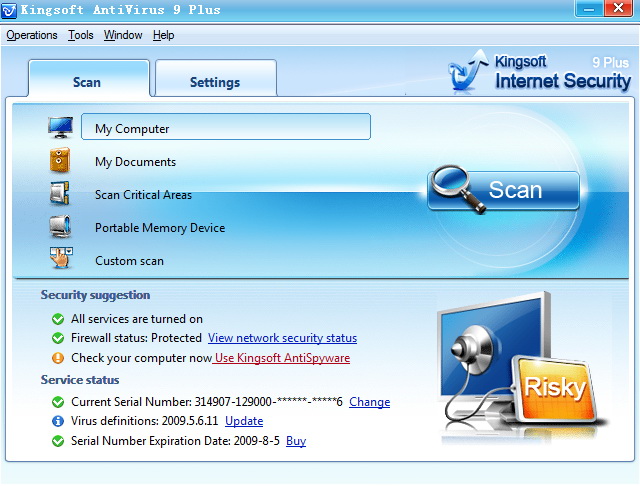
Task: Minimize the Kingsoft AntiVirus window
Action: tap(589, 9)
